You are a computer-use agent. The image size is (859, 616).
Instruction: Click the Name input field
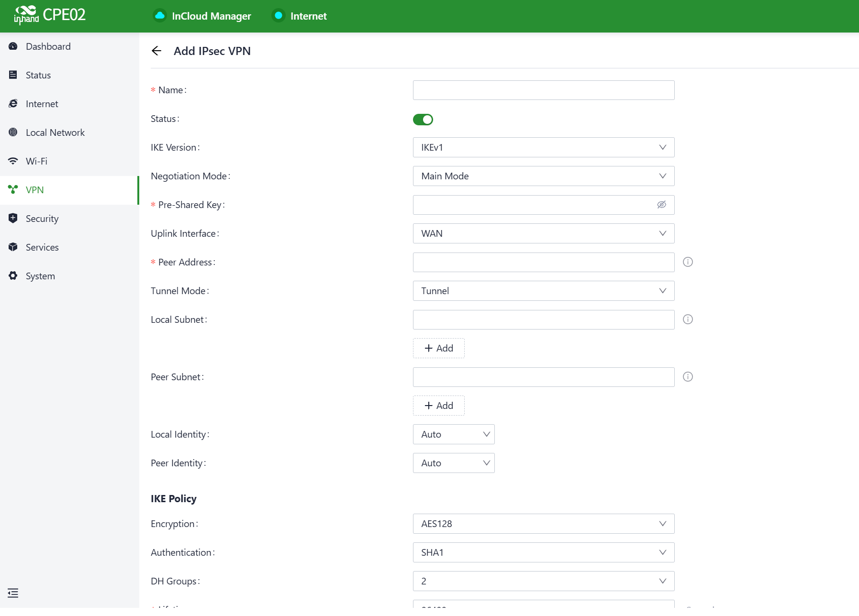click(x=543, y=90)
